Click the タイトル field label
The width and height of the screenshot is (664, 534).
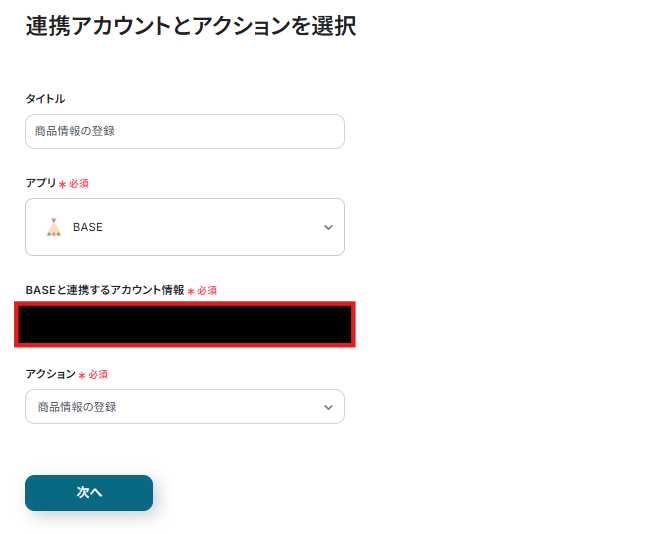[x=45, y=98]
